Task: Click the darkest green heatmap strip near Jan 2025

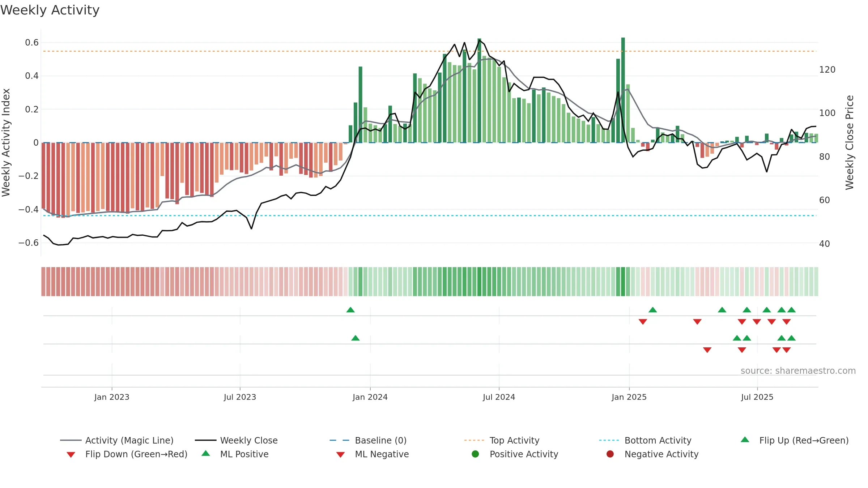Action: (623, 282)
